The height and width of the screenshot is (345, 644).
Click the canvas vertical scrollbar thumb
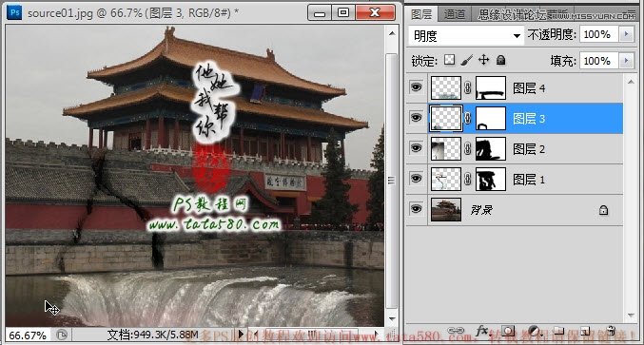pos(392,181)
